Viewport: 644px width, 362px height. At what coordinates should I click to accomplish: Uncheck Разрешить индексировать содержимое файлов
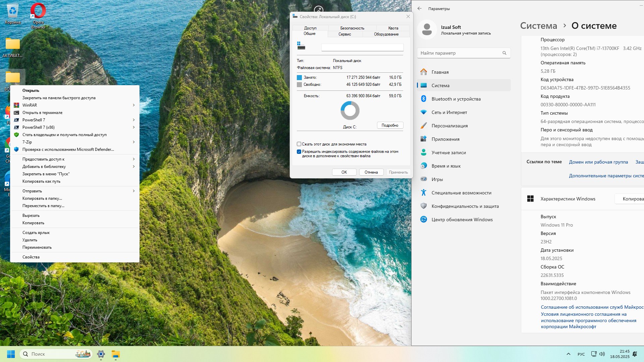[x=299, y=152]
